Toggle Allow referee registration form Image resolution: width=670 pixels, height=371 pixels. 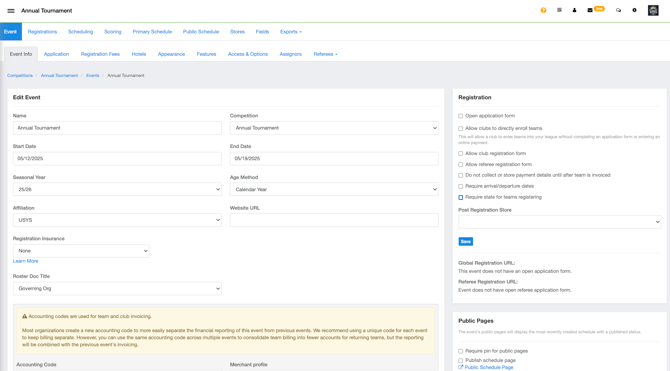point(461,165)
